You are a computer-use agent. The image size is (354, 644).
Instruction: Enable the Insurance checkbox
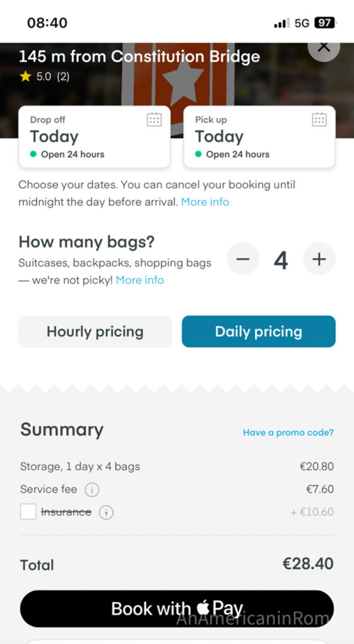pyautogui.click(x=28, y=512)
